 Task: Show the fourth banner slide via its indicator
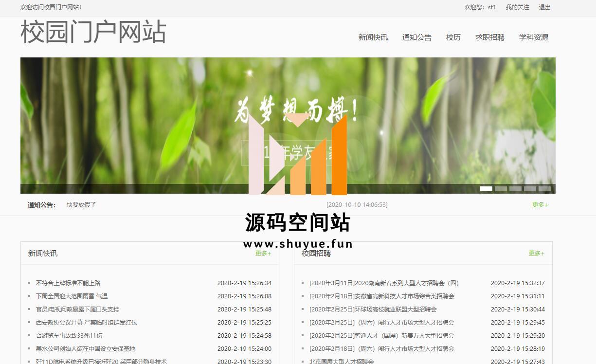coord(530,189)
